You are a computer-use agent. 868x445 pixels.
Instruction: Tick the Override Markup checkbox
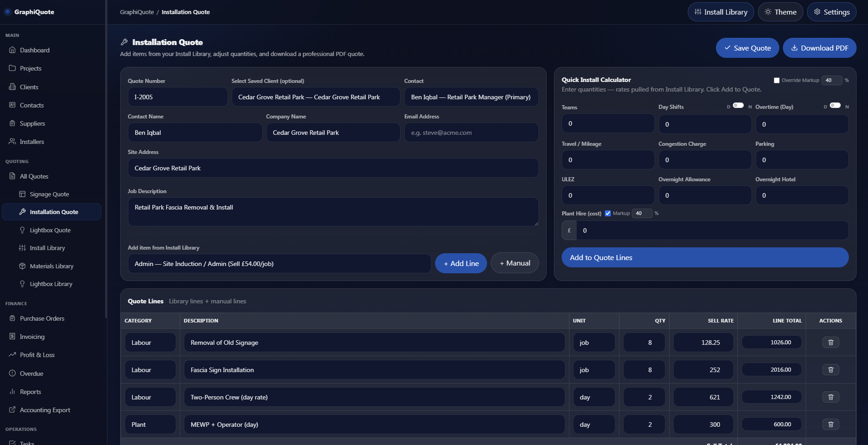pyautogui.click(x=777, y=80)
